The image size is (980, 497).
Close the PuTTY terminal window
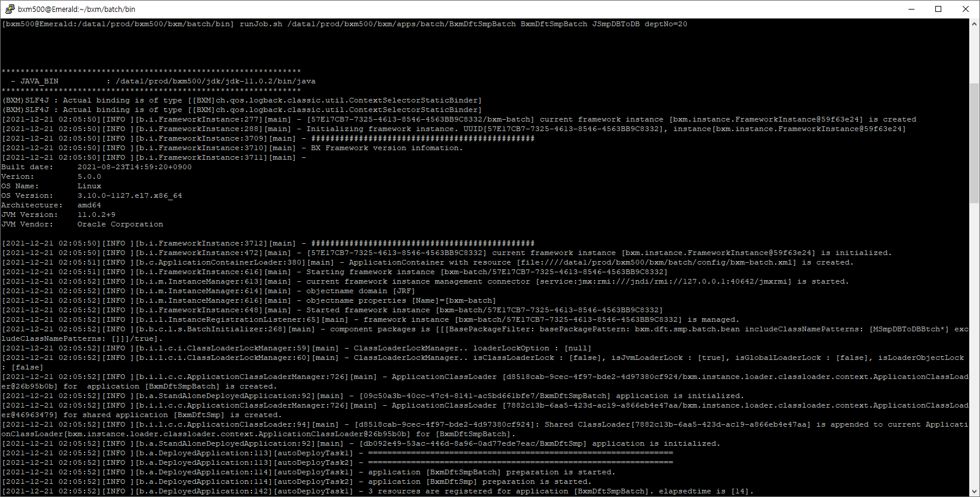tap(966, 9)
